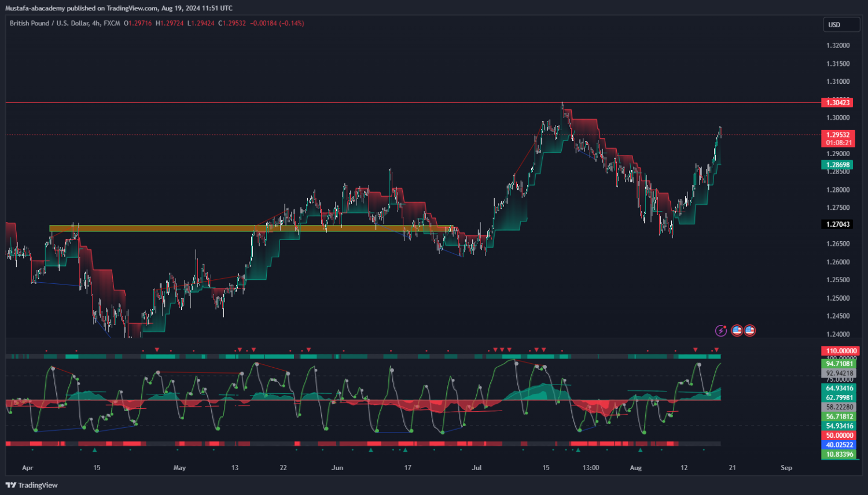This screenshot has width=868, height=495.
Task: Click the black 1.27043 price label
Action: click(x=838, y=224)
